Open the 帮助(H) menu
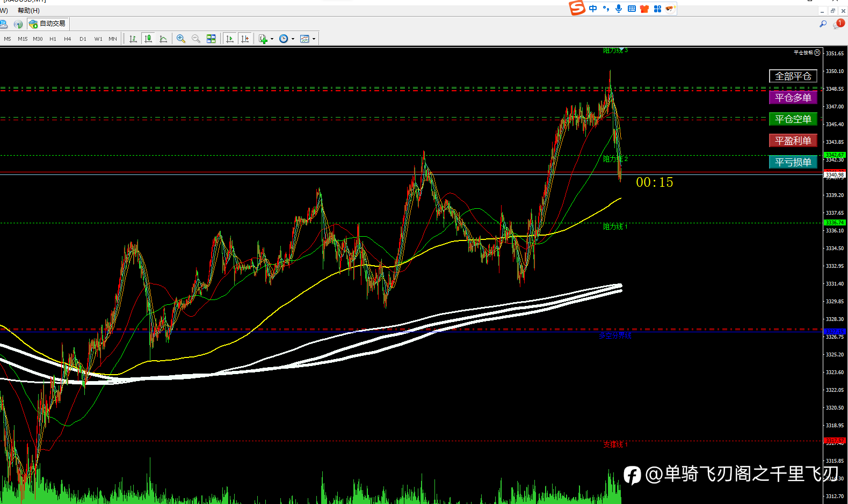The width and height of the screenshot is (848, 504). [28, 10]
